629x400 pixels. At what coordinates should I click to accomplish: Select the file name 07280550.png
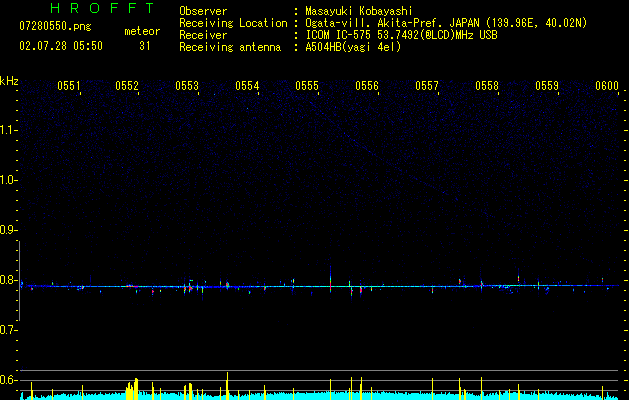tap(55, 27)
